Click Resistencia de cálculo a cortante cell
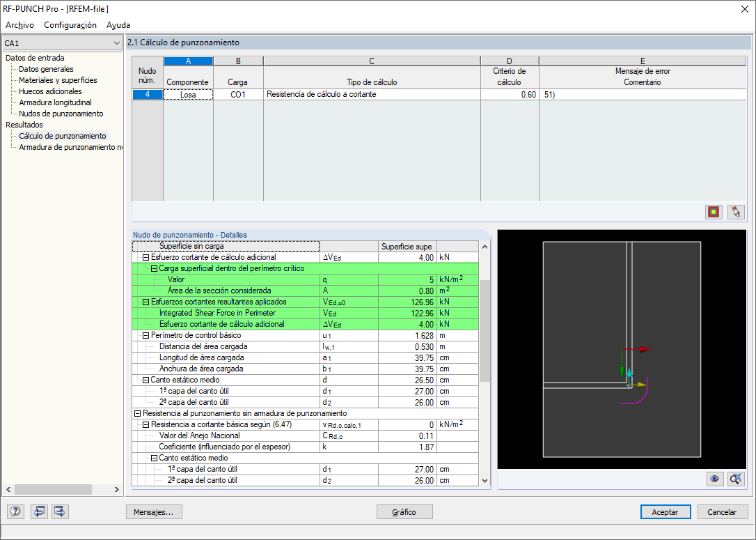This screenshot has width=756, height=540. 372,95
